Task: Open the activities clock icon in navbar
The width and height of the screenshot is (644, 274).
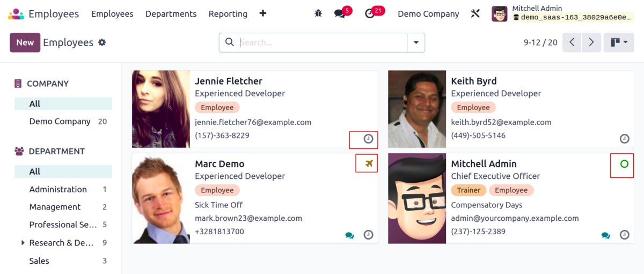Action: [x=370, y=14]
